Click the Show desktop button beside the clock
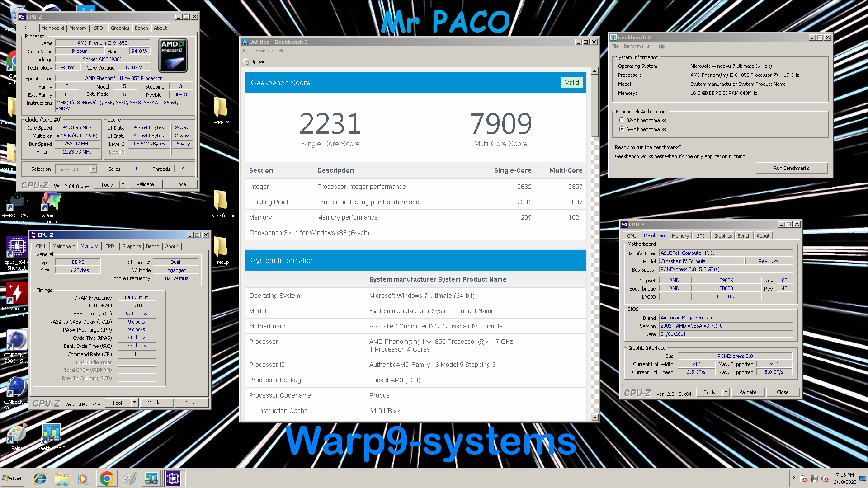Image resolution: width=868 pixels, height=488 pixels. click(863, 479)
